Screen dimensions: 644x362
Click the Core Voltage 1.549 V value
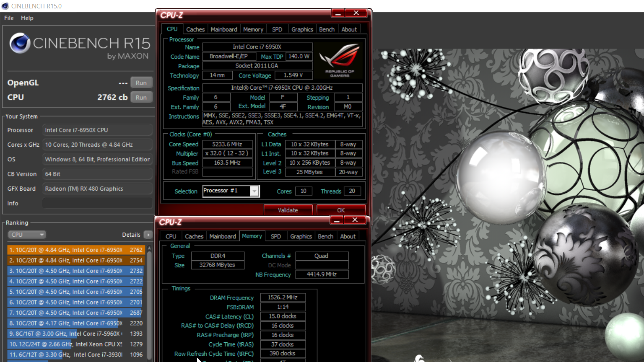(x=294, y=75)
